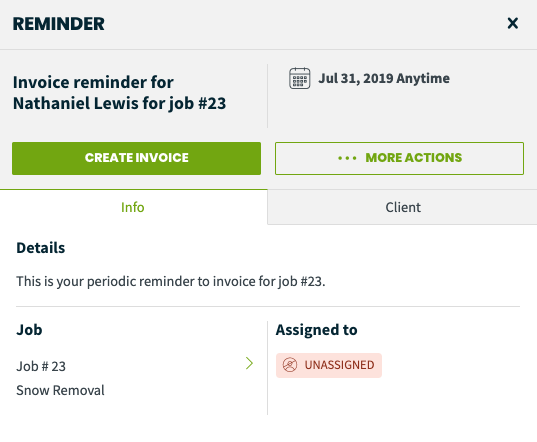Click the unassigned person icon
Viewport: 537px width, 442px height.
(x=290, y=365)
